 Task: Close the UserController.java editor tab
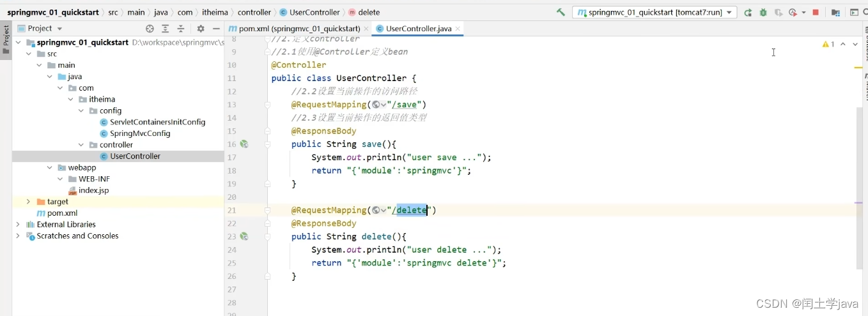457,29
